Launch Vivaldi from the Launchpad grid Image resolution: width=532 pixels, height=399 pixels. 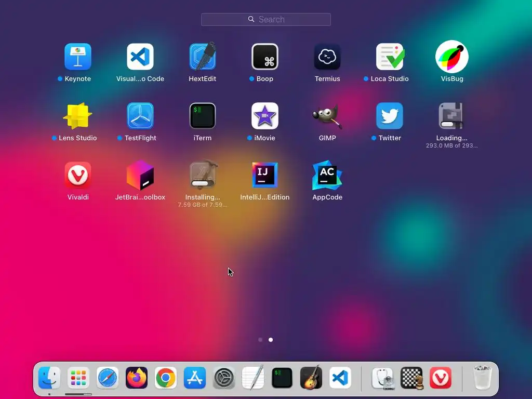[78, 175]
